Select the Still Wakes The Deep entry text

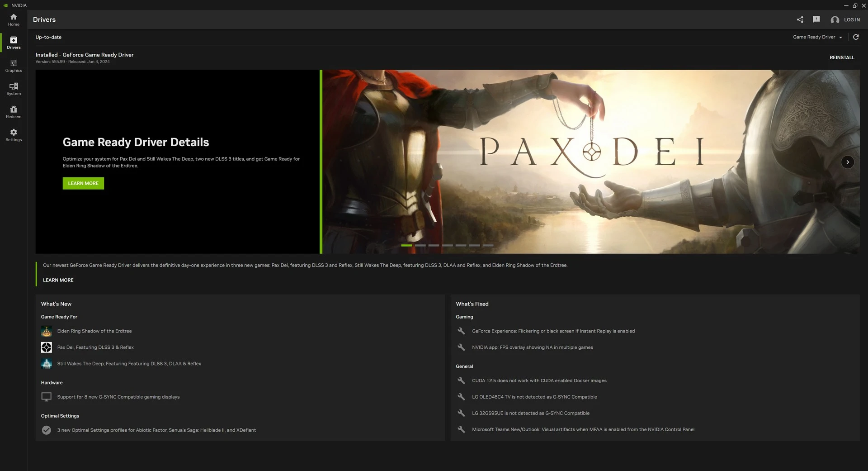click(129, 364)
